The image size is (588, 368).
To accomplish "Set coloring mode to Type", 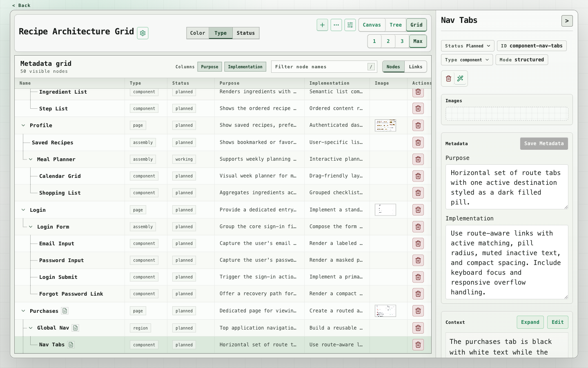I will point(220,33).
